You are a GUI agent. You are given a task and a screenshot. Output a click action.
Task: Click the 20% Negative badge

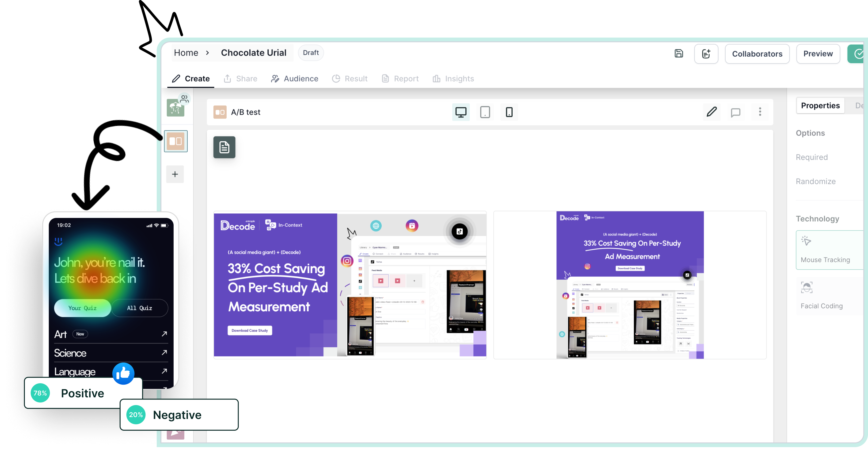pos(179,414)
